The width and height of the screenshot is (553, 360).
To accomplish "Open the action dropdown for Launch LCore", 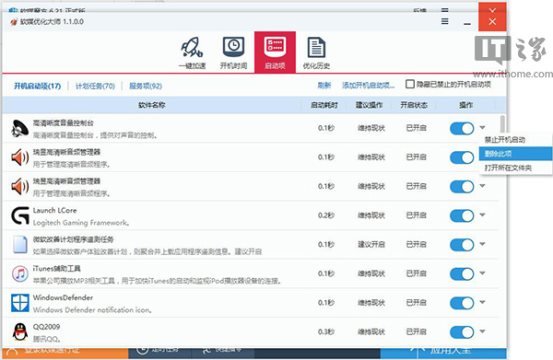I will [482, 215].
